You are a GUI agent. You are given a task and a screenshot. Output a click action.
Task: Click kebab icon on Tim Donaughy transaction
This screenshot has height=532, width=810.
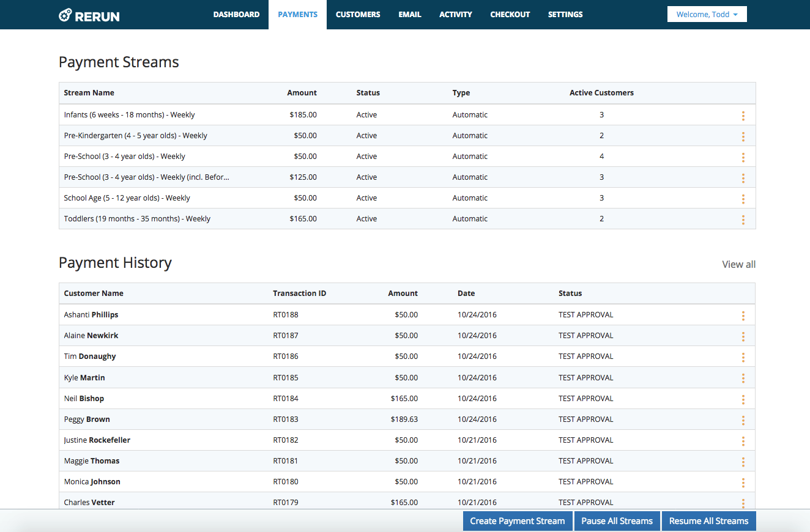click(x=743, y=357)
